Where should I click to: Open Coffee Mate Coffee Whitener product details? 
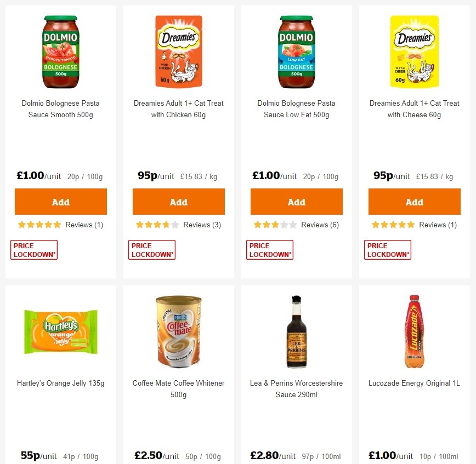pyautogui.click(x=178, y=388)
